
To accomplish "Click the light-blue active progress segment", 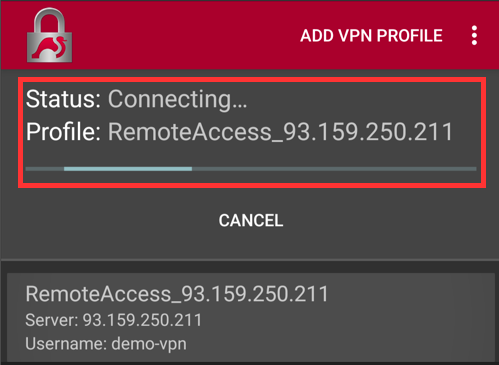I will 128,169.
